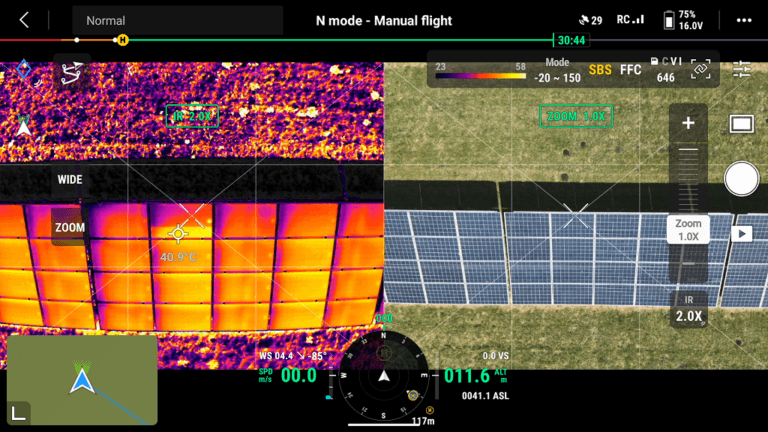The height and width of the screenshot is (432, 768).
Task: Open the media playback gallery button
Action: [x=741, y=233]
